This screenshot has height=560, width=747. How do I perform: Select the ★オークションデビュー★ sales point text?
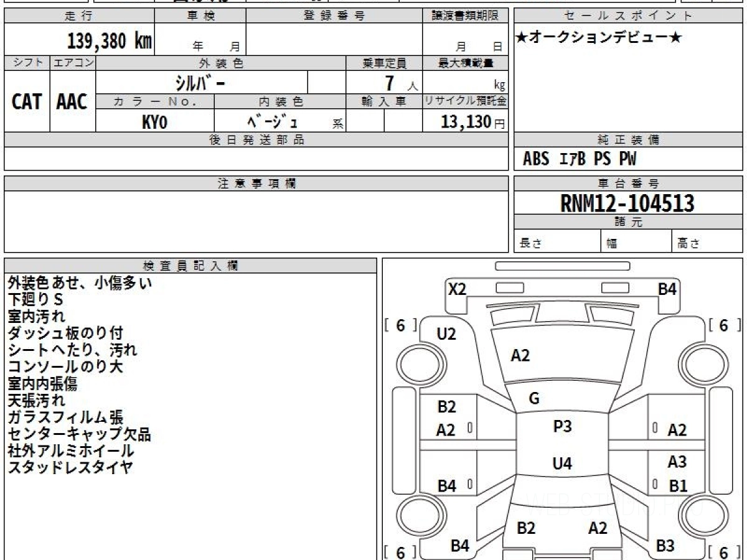click(599, 37)
